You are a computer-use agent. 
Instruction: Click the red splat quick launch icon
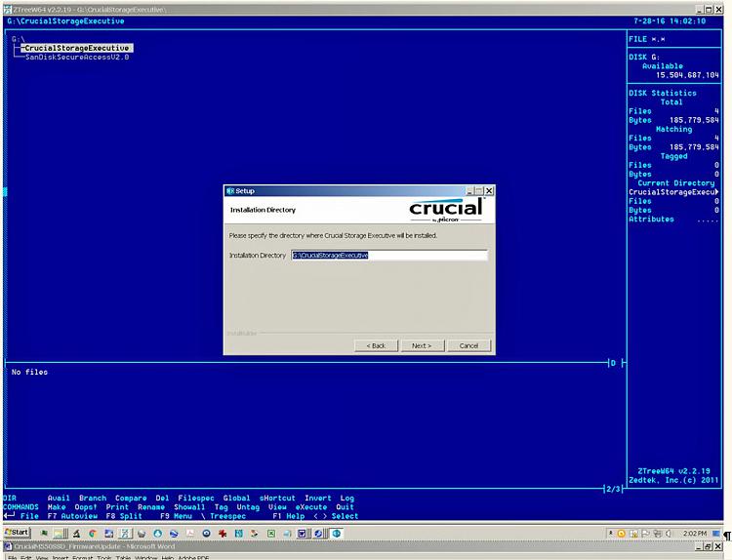pyautogui.click(x=223, y=533)
